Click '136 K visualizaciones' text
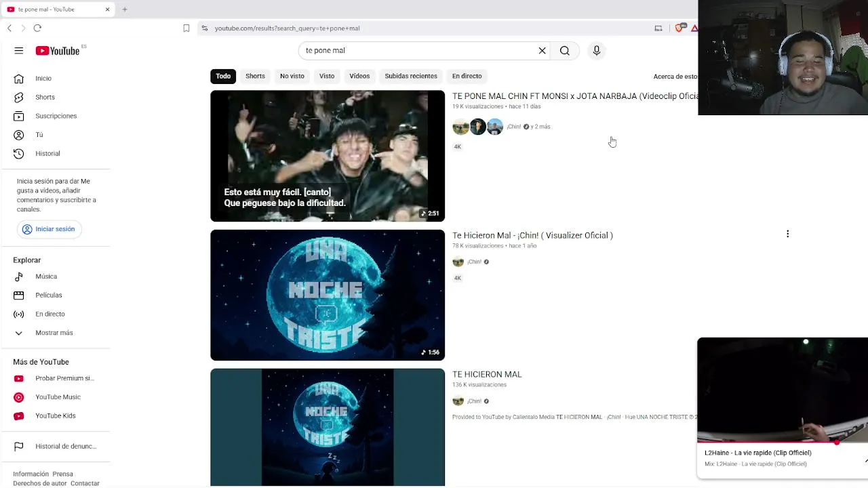Viewport: 868px width, 488px height. coord(479,385)
